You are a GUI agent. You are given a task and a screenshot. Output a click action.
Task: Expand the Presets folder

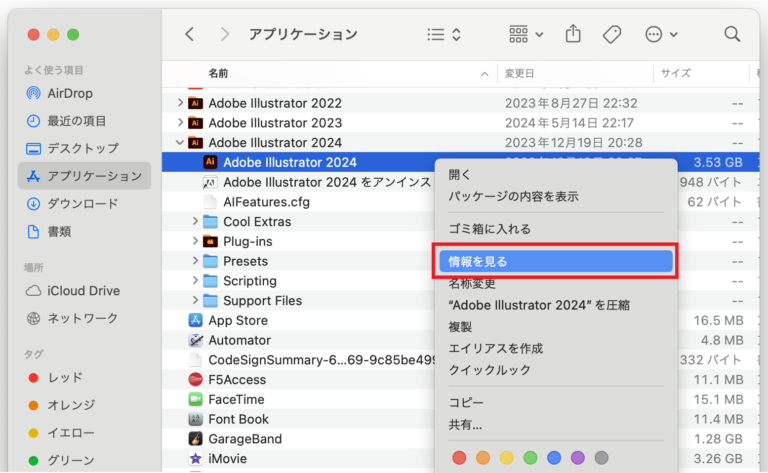point(194,261)
